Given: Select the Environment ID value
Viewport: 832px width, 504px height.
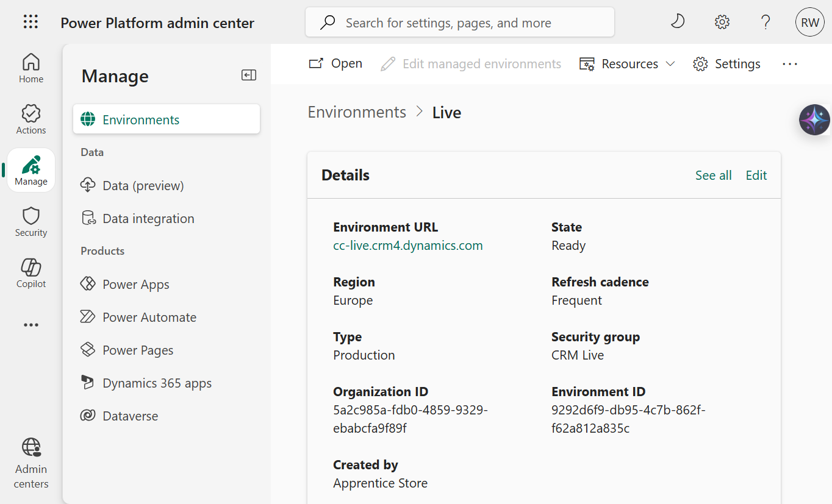Looking at the screenshot, I should 628,419.
